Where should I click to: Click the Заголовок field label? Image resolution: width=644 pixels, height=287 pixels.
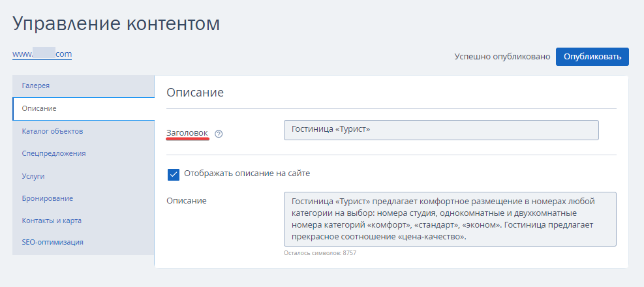coord(187,133)
